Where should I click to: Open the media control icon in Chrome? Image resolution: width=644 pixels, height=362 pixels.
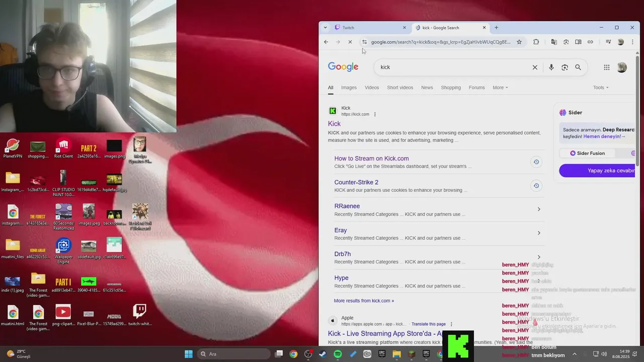coord(608,42)
